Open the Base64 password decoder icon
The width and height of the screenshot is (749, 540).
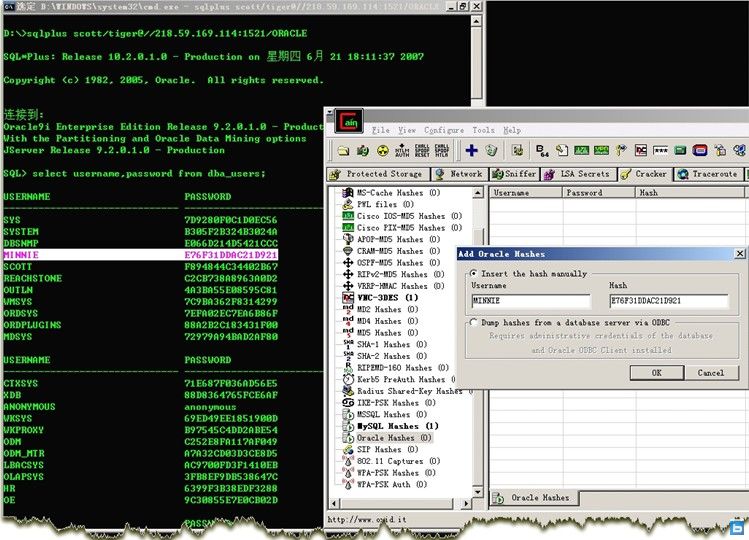click(x=542, y=151)
